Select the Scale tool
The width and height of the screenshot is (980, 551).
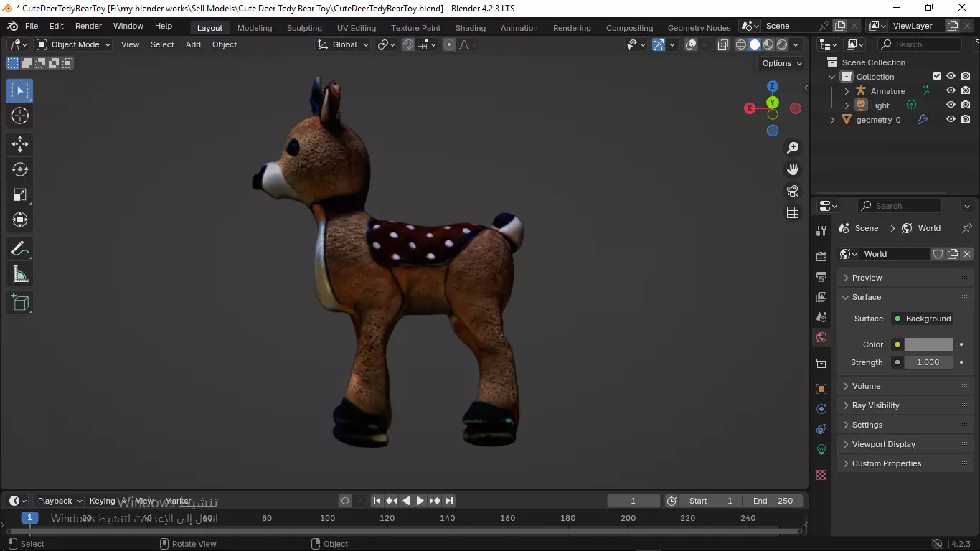click(x=20, y=194)
